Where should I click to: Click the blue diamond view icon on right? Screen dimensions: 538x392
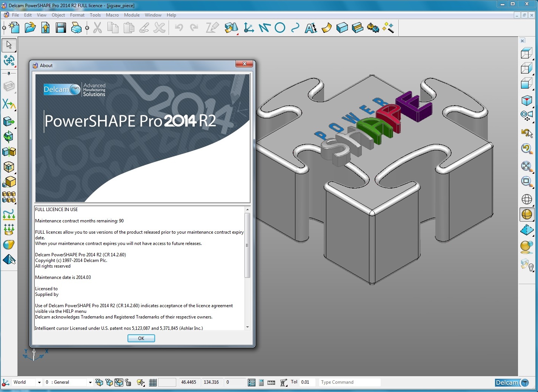coord(527,230)
